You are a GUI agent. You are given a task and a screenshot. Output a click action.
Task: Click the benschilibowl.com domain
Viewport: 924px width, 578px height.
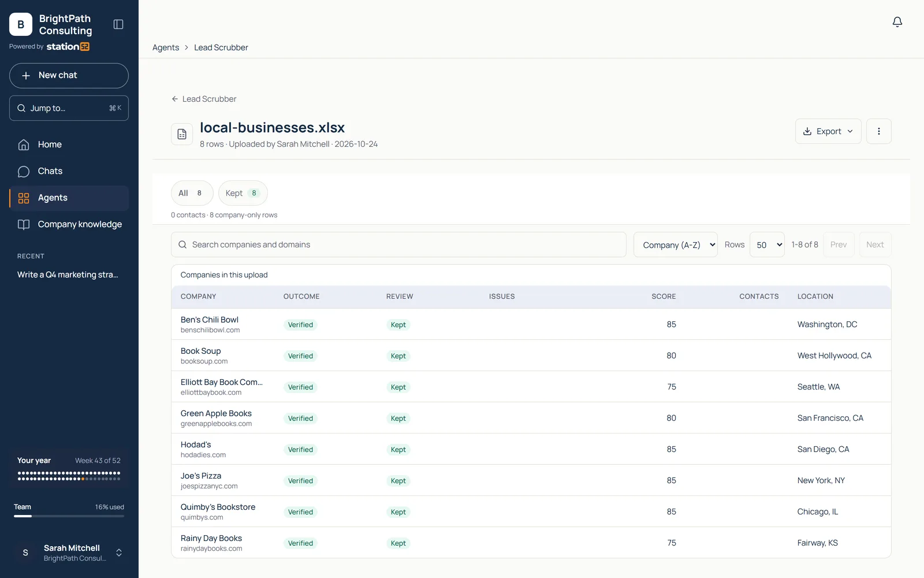click(x=210, y=330)
